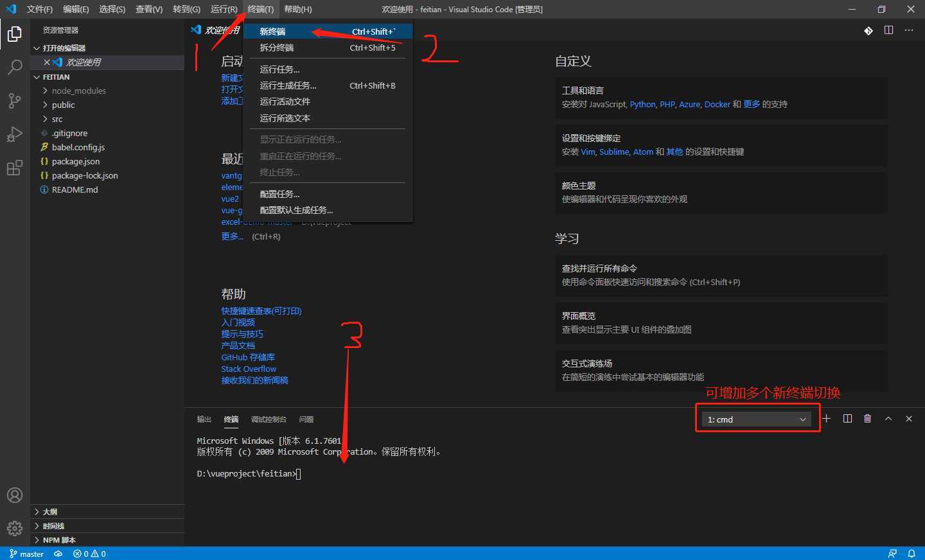The height and width of the screenshot is (560, 925).
Task: Open the 入门视频 help link
Action: click(x=238, y=322)
